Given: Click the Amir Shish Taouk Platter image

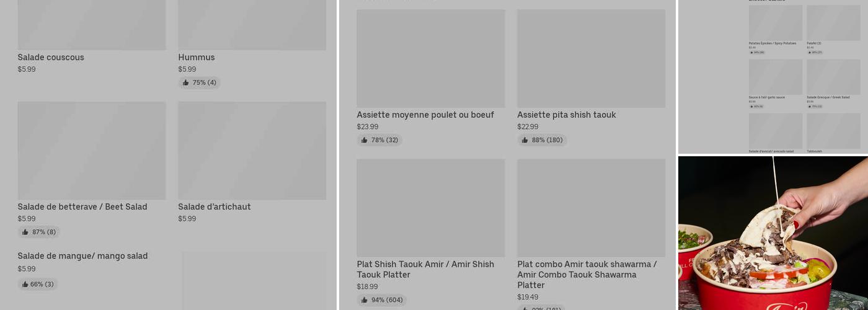Looking at the screenshot, I should (430, 208).
